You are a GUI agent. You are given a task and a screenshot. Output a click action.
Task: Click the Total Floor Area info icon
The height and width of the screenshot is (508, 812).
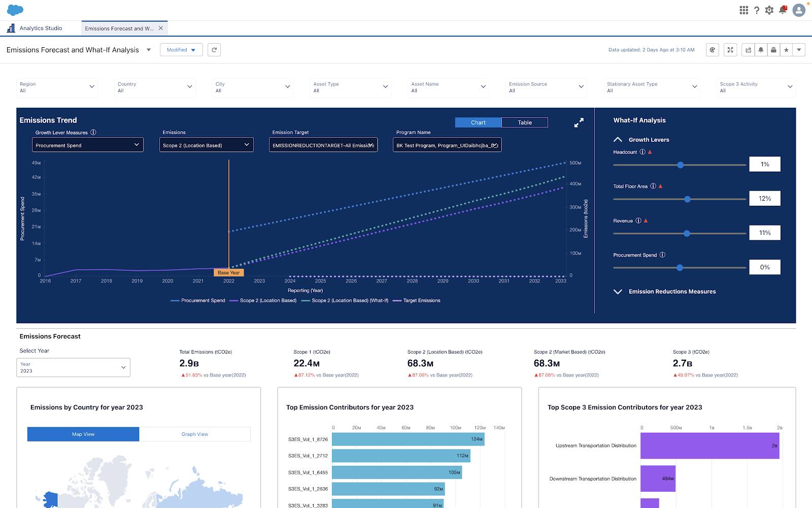point(653,186)
